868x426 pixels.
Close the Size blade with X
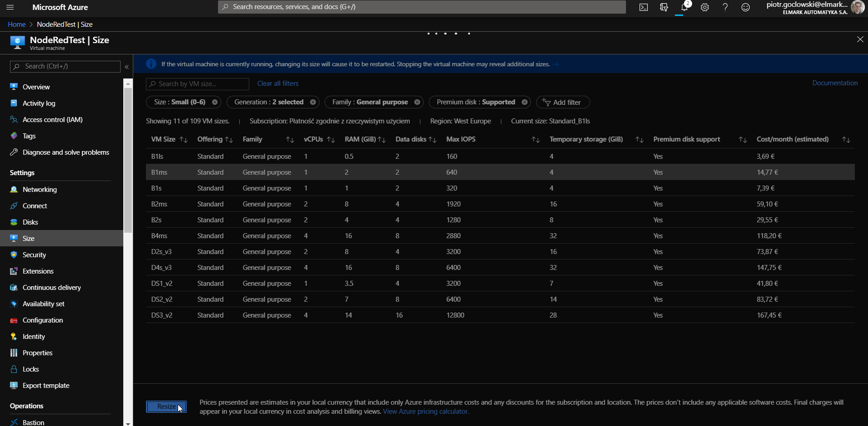pos(860,39)
